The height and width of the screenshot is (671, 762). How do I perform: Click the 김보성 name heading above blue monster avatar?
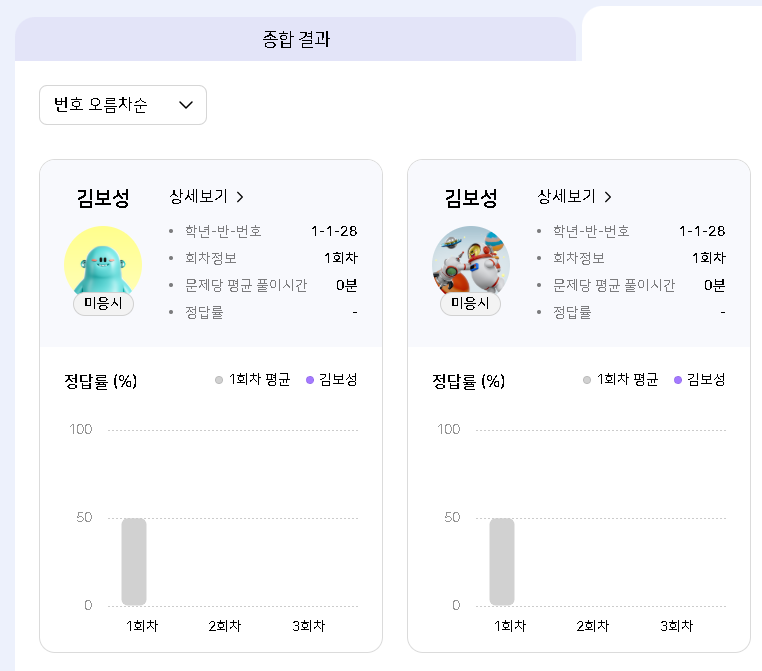[103, 197]
